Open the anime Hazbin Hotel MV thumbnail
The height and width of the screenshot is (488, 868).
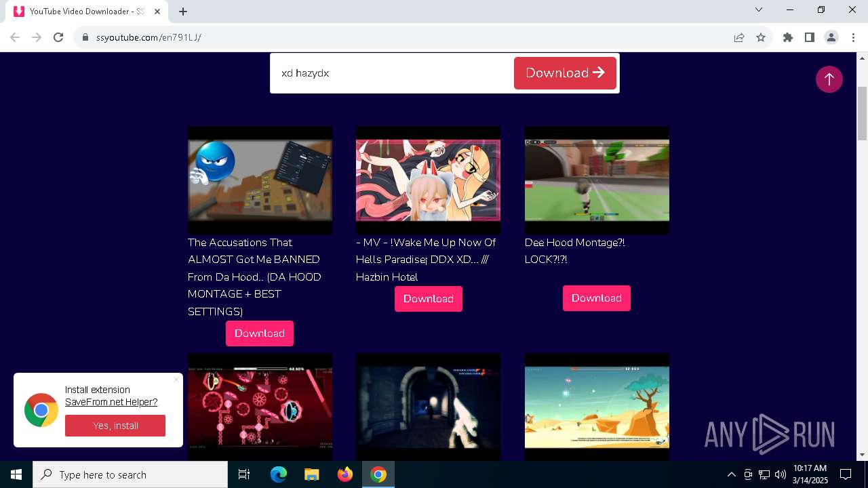click(429, 180)
